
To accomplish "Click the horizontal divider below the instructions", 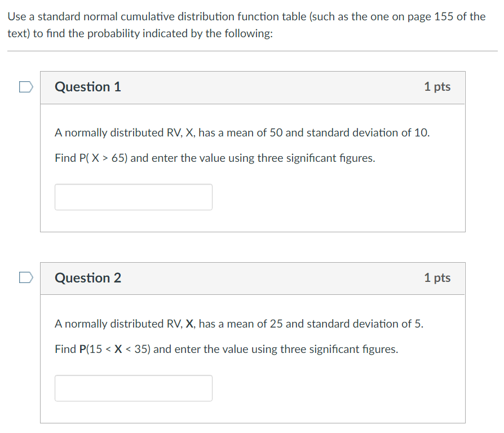I will [x=252, y=51].
